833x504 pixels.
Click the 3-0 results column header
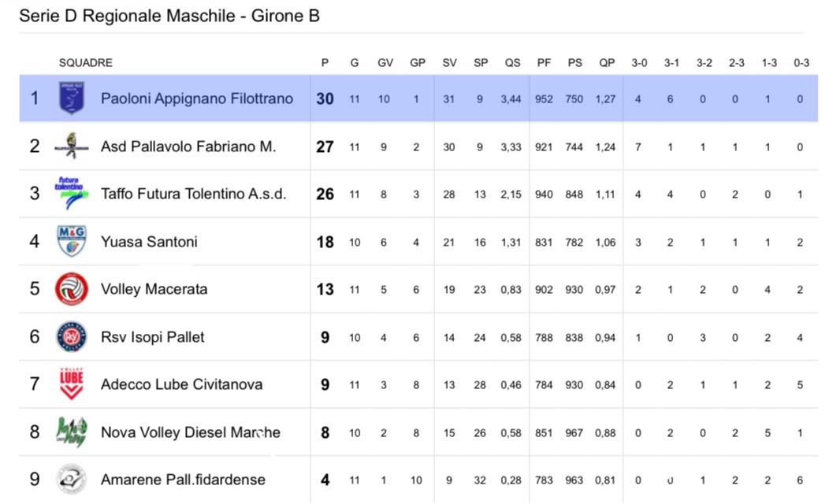pyautogui.click(x=639, y=63)
